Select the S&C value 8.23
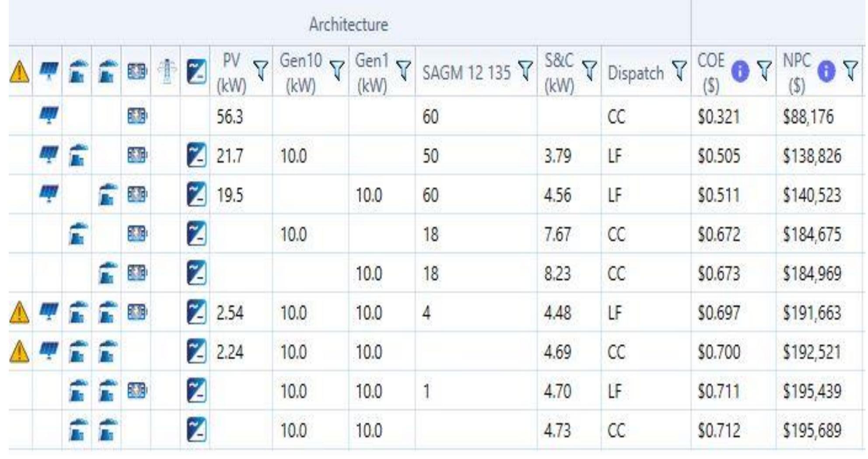Viewport: 868px width, 459px height. pos(558,274)
